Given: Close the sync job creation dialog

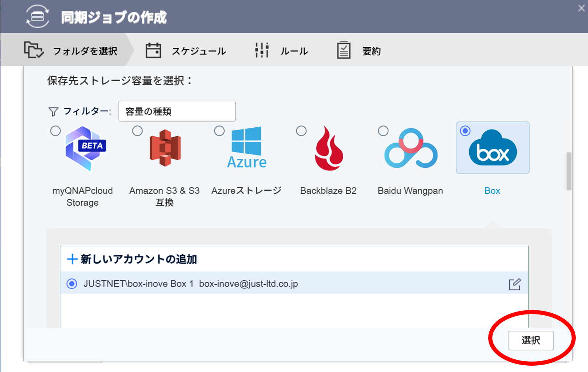Looking at the screenshot, I should click(581, 8).
